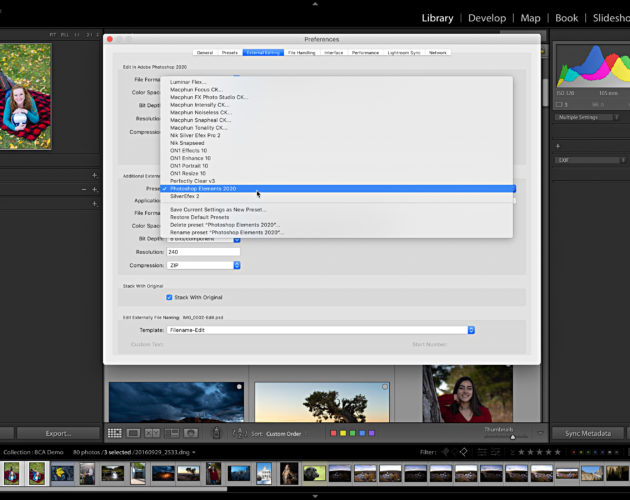Choose Perfectly Clear v3 preset
Screen dimensions: 630x500
point(336,181)
